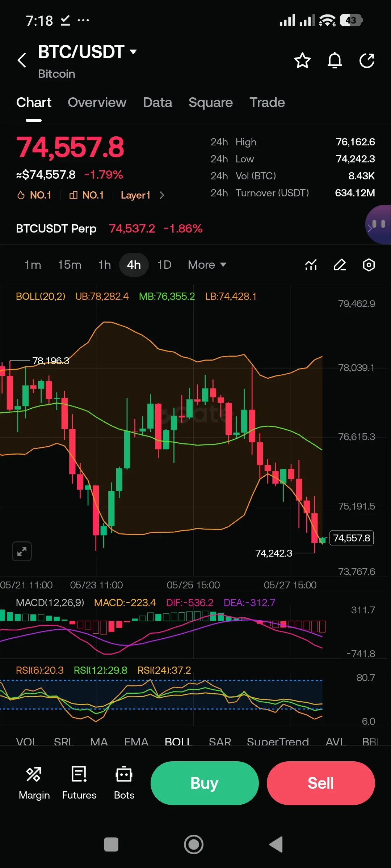Tap the MB:76,355.2 Bollinger value
This screenshot has width=391, height=868.
167,296
